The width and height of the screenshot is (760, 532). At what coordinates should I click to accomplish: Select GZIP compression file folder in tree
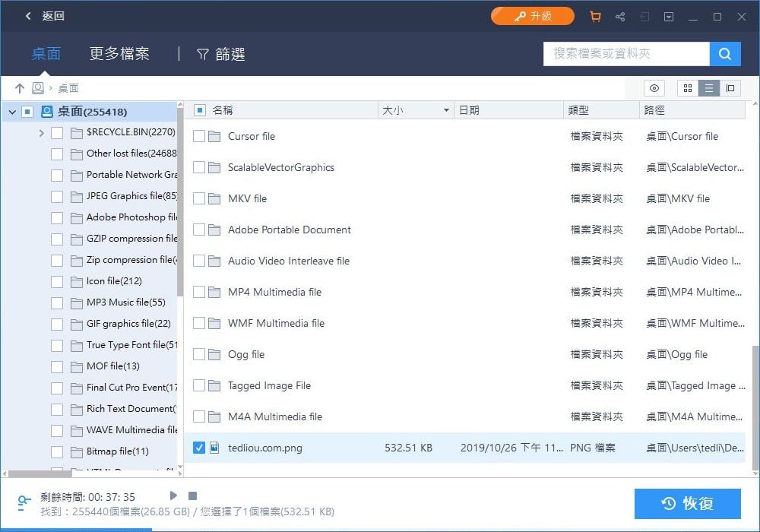coord(131,239)
